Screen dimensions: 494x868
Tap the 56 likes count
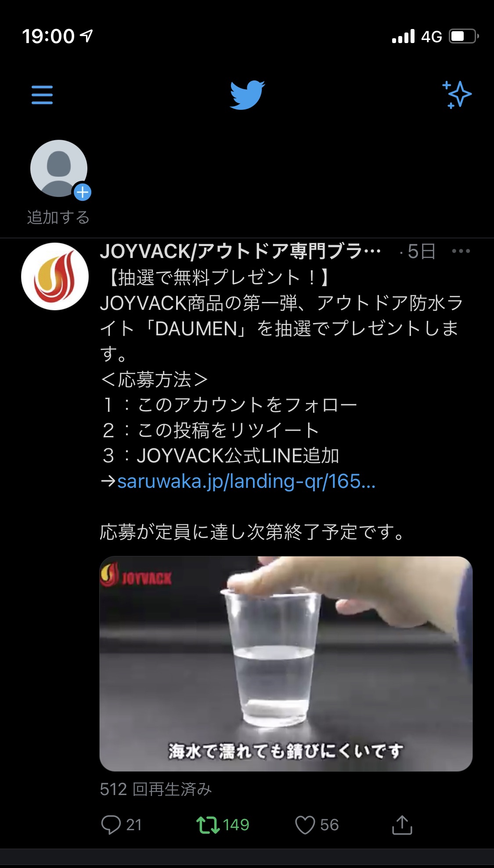329,824
